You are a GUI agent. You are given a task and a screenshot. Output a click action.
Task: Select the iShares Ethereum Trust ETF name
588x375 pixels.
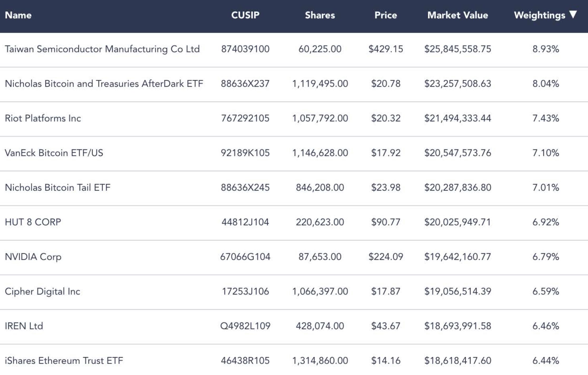[64, 360]
